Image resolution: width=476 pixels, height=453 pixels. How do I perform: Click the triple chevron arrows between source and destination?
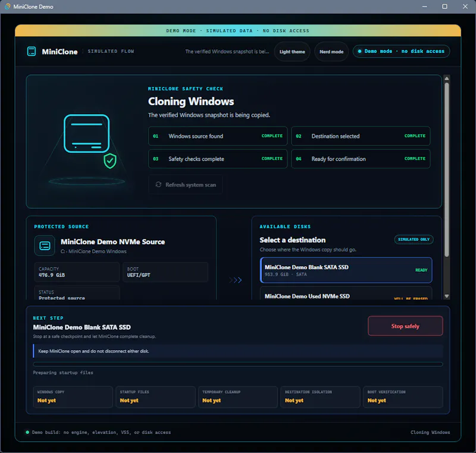(x=236, y=280)
